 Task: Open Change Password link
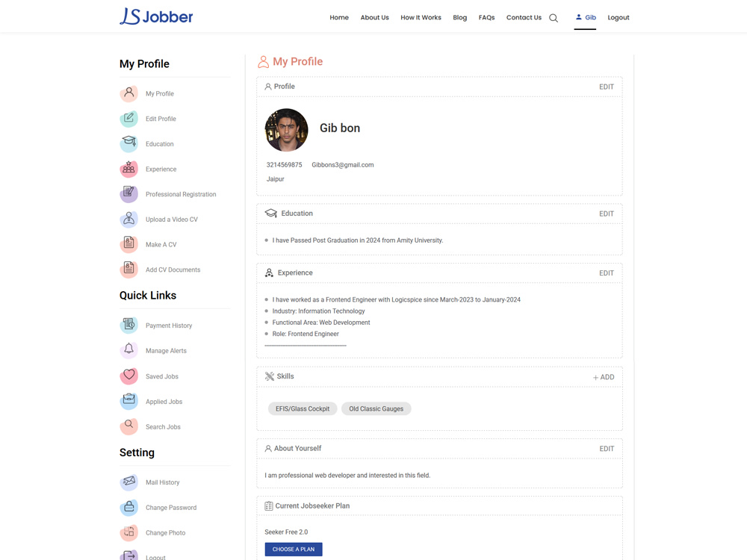pyautogui.click(x=171, y=508)
